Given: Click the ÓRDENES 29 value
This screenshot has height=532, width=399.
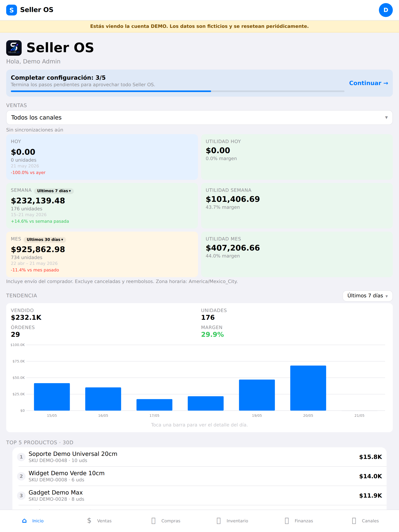Looking at the screenshot, I should [15, 335].
